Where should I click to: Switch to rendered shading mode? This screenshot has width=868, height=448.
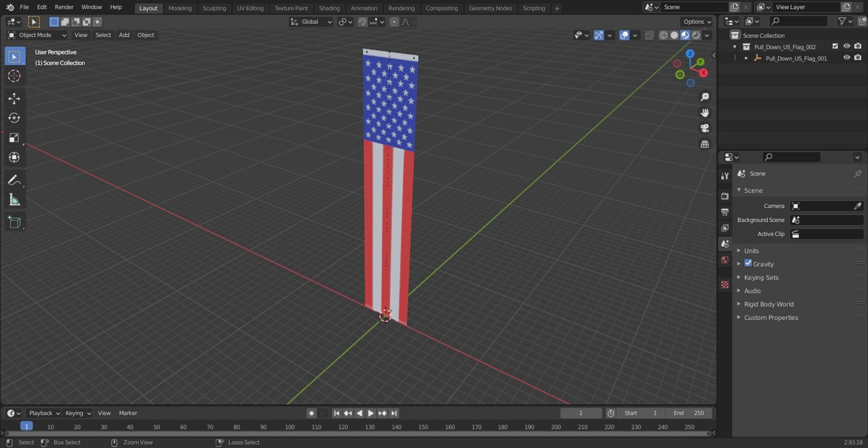pyautogui.click(x=696, y=35)
